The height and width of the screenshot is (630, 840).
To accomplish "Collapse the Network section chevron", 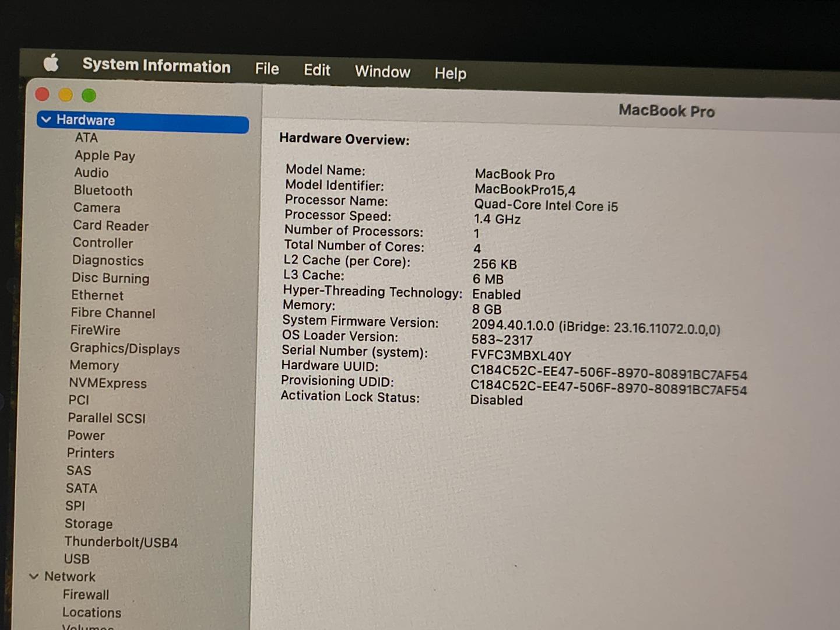I will tap(34, 576).
